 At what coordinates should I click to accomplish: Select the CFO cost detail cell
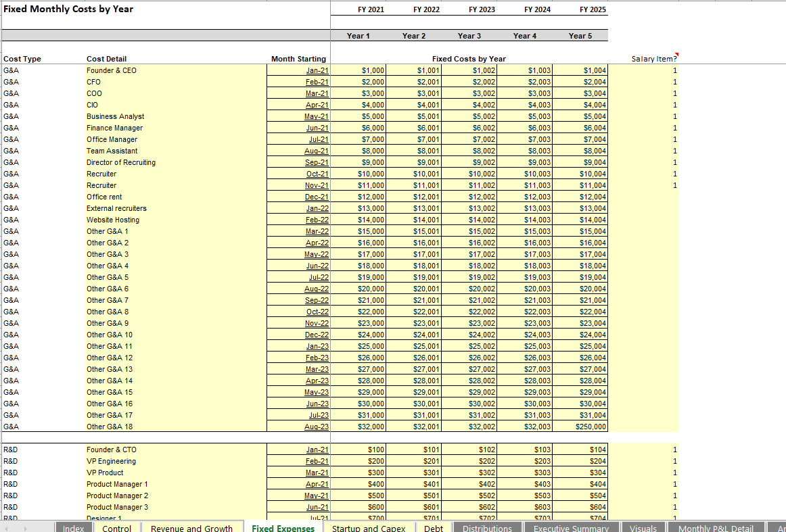pyautogui.click(x=176, y=82)
